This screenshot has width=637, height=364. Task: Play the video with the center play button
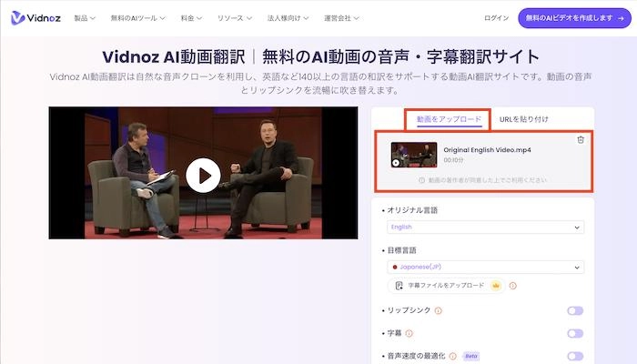203,174
